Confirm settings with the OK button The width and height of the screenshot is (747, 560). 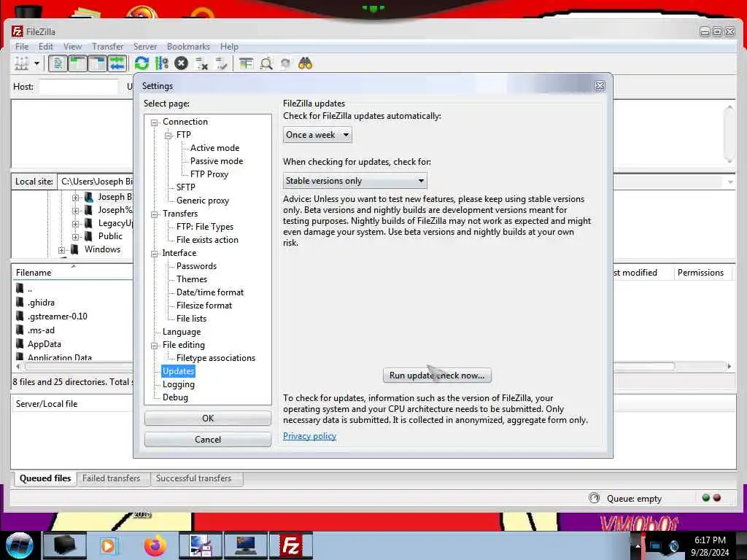click(208, 418)
